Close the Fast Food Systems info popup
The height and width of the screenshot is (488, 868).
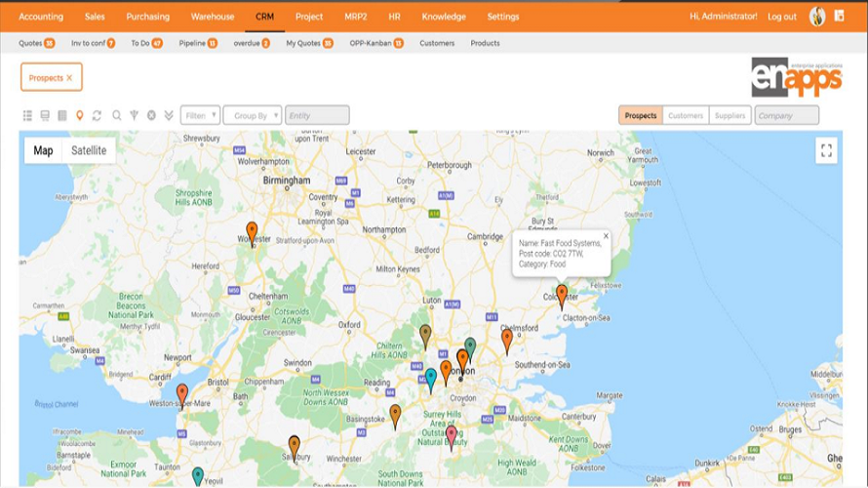click(x=606, y=236)
